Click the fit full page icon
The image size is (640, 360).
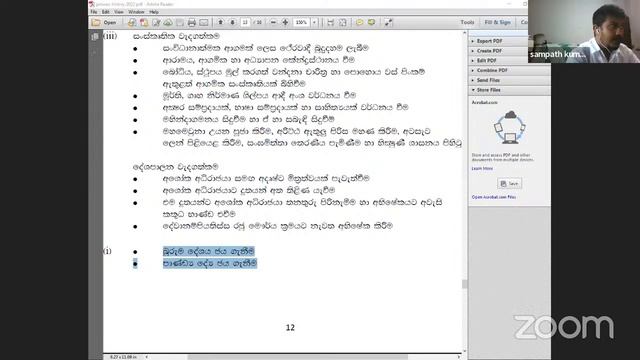click(x=343, y=22)
